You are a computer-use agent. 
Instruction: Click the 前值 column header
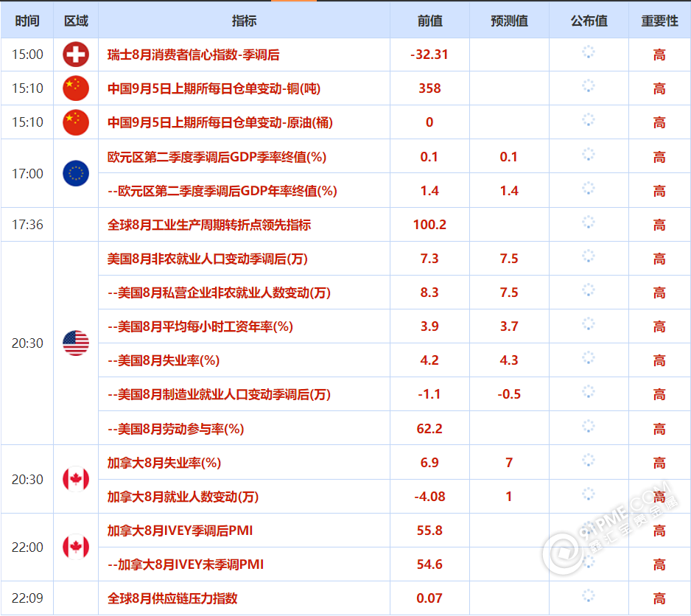click(x=429, y=21)
